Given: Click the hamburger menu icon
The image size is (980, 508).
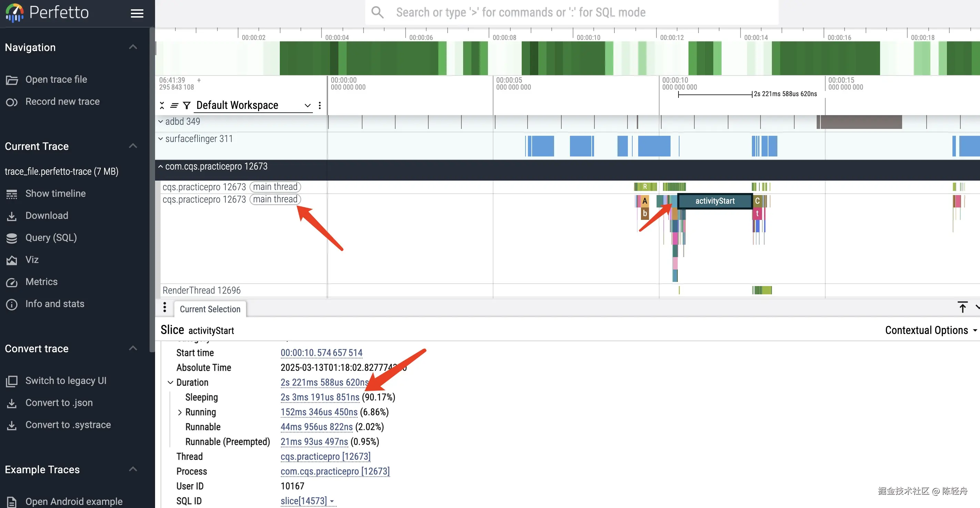Looking at the screenshot, I should [137, 13].
